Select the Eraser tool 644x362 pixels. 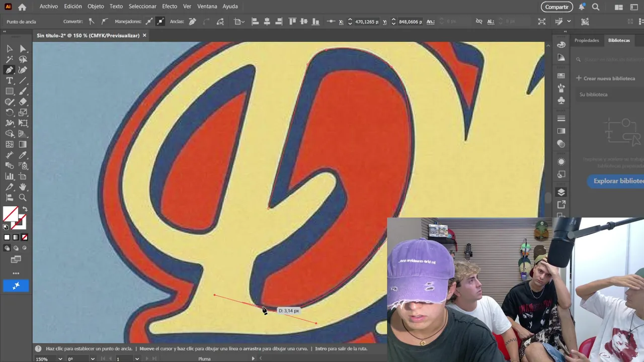[23, 102]
